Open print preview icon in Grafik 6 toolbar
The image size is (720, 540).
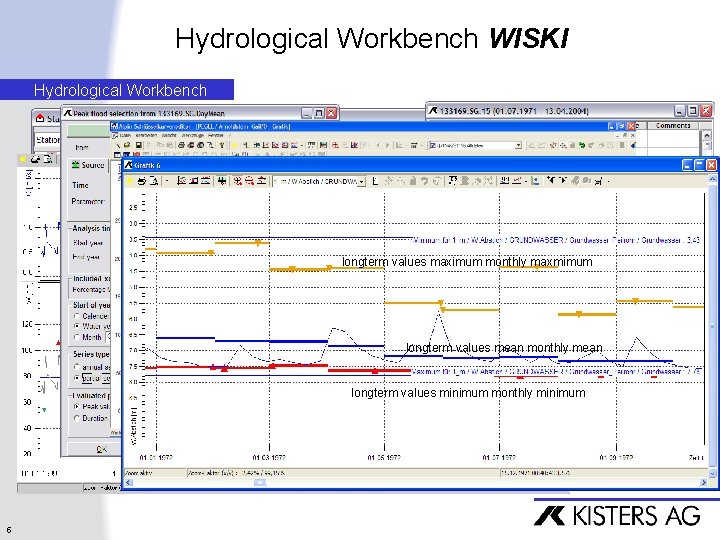coord(154,181)
